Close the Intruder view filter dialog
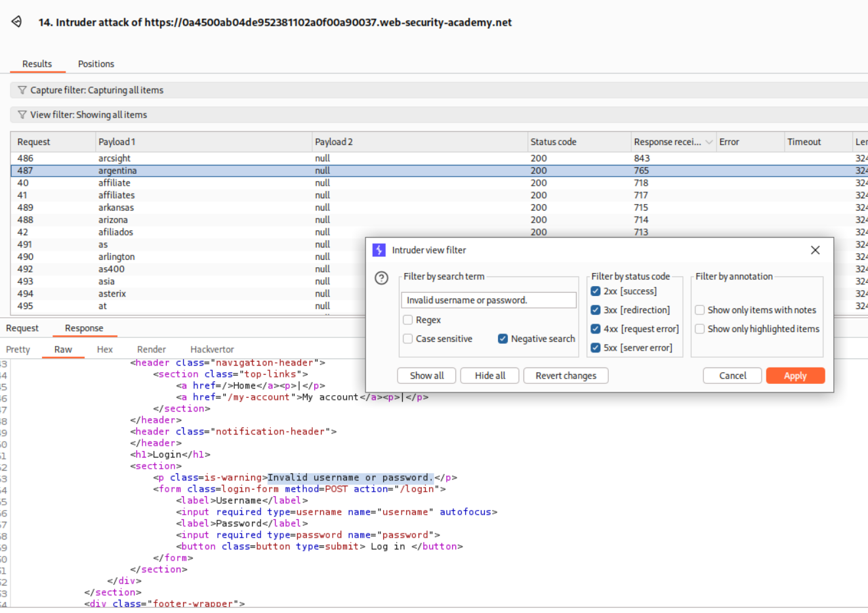 click(x=815, y=250)
